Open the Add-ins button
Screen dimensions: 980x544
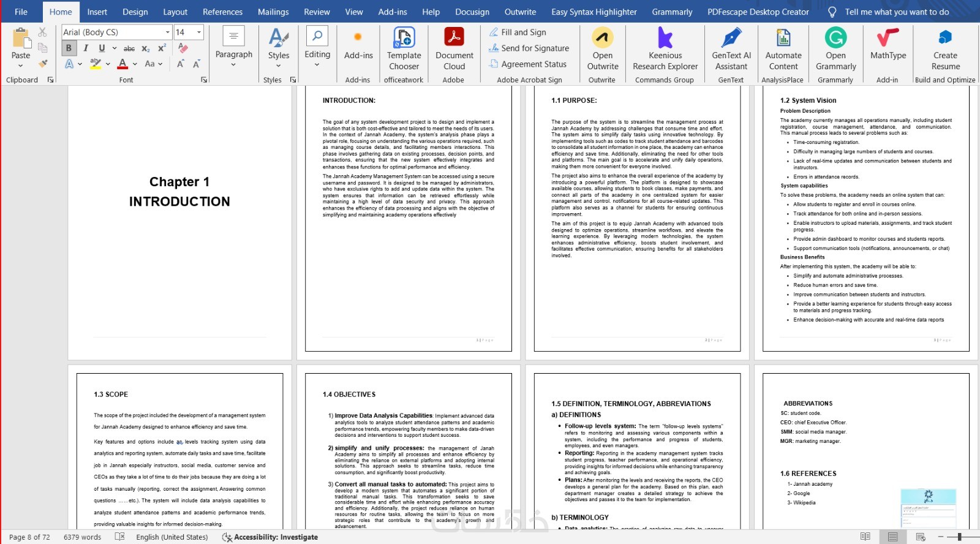358,47
